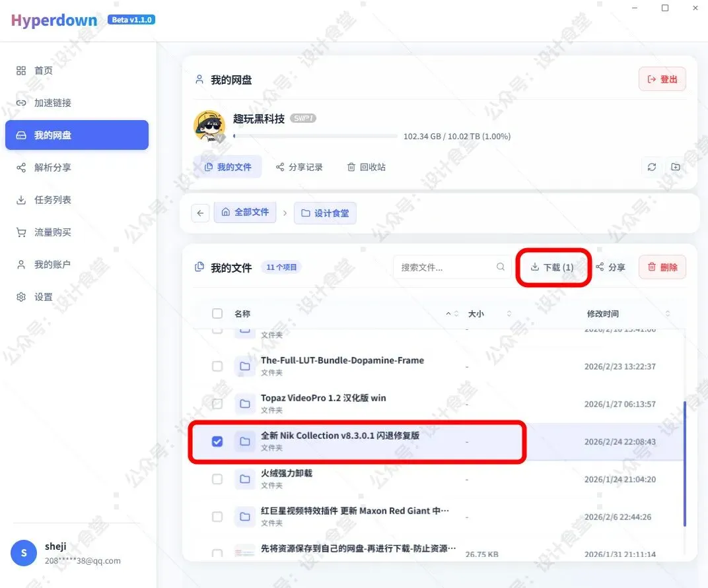Maximize the Hyperdown window
The width and height of the screenshot is (708, 588).
click(664, 8)
